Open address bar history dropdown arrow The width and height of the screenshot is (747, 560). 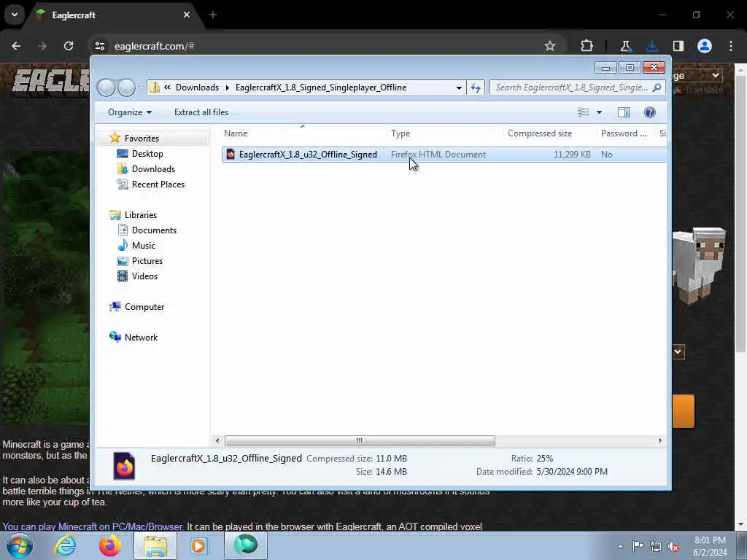tap(459, 87)
